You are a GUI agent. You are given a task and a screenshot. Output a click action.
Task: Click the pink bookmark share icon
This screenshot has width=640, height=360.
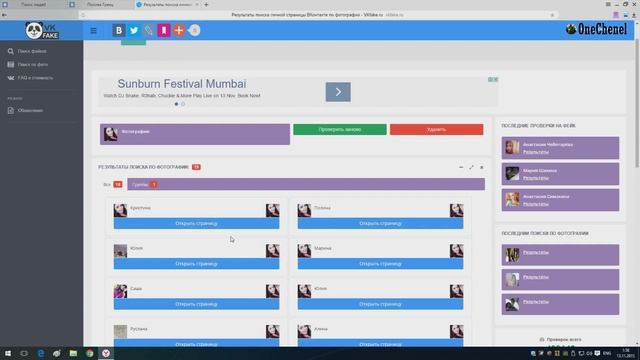(164, 31)
